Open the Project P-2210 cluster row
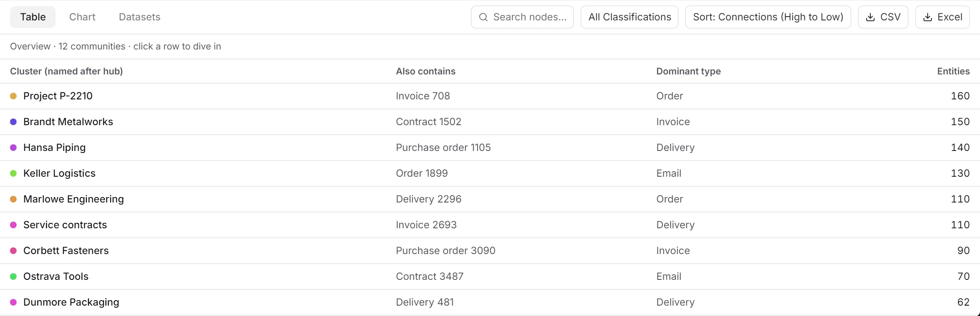Image resolution: width=980 pixels, height=316 pixels. [x=490, y=96]
